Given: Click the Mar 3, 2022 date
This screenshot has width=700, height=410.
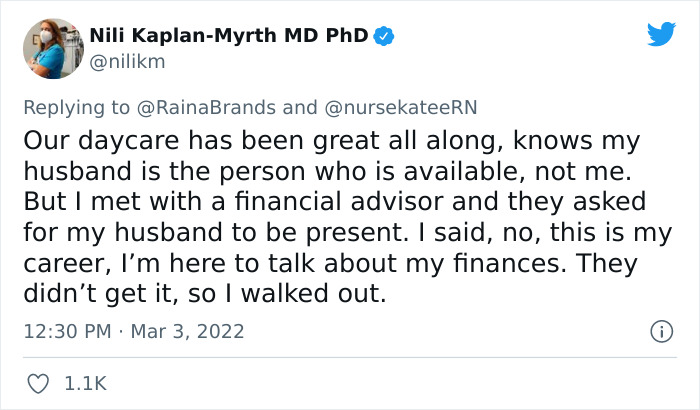Looking at the screenshot, I should click(190, 331).
